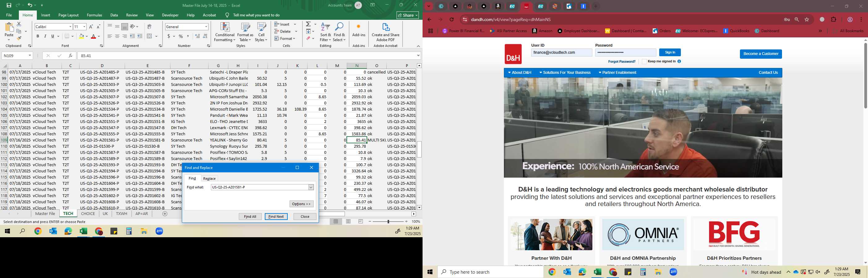This screenshot has width=868, height=278.
Task: Click Contact Us on D&H navigation bar
Action: [768, 73]
